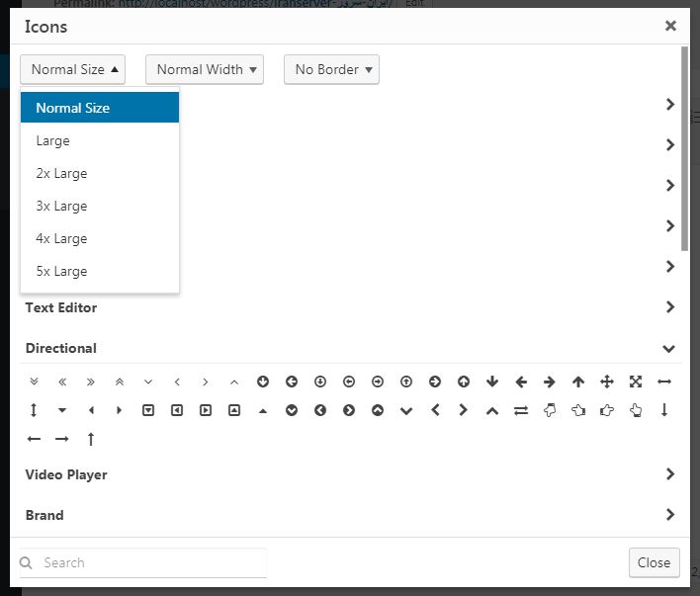
Task: Pick the vertical double-headed arrow icon
Action: [x=34, y=410]
